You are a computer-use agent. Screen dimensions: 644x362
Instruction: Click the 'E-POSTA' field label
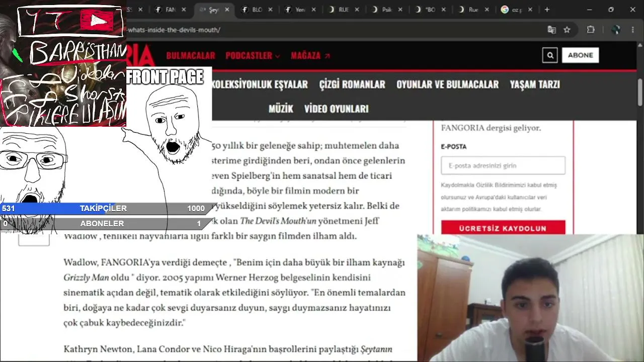(454, 146)
